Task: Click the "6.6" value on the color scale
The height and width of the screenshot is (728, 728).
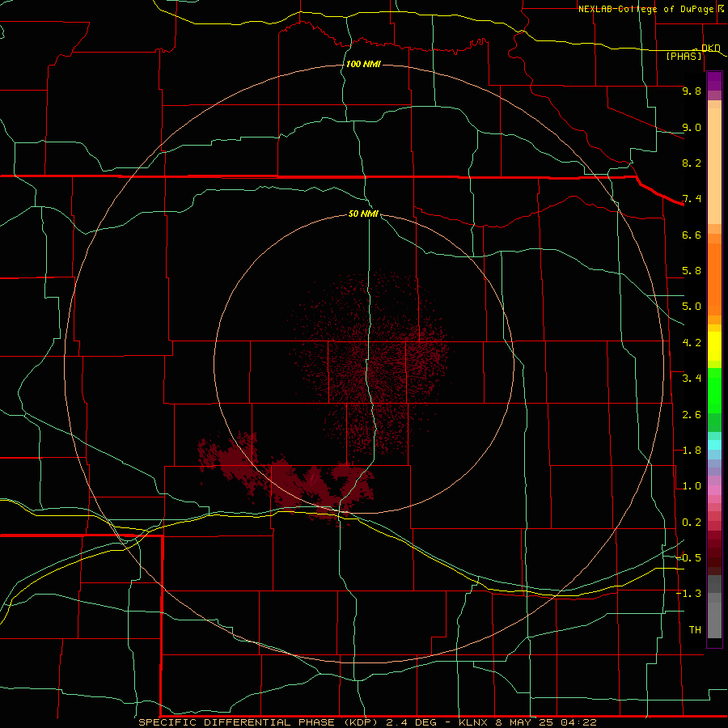Action: coord(692,235)
